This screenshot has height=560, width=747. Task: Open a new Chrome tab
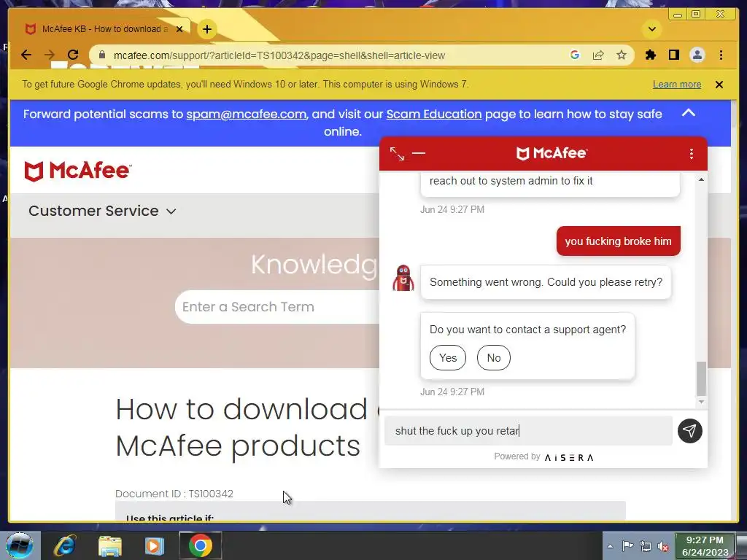pos(206,29)
